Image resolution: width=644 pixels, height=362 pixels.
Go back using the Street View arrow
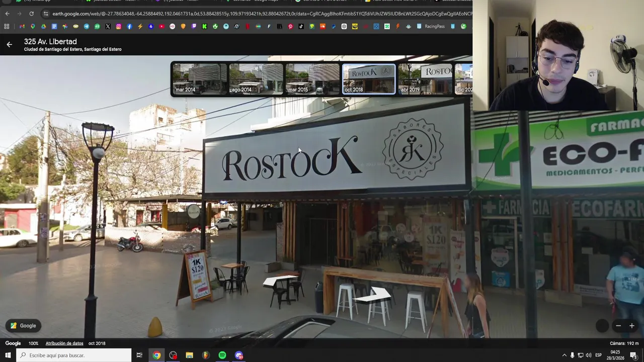coord(9,45)
